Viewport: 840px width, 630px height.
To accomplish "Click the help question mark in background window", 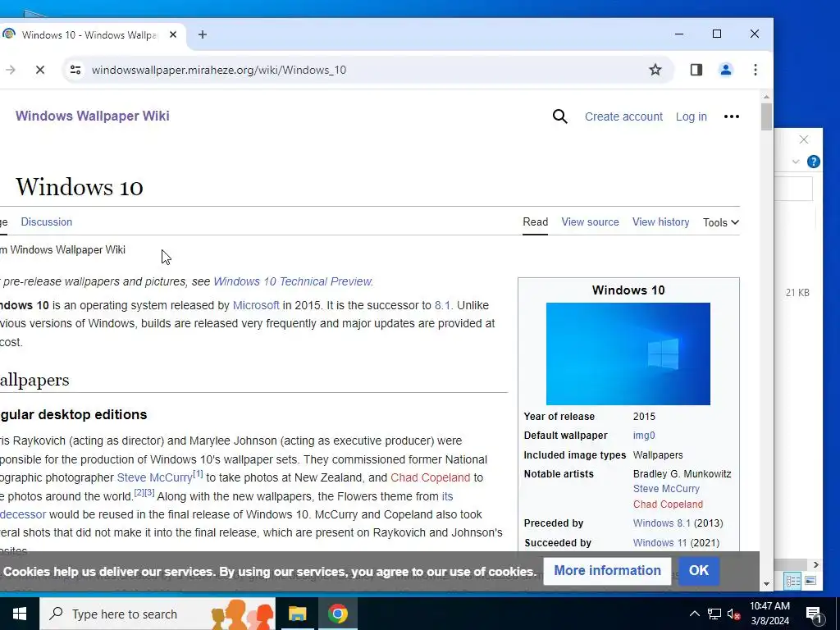I will point(813,162).
